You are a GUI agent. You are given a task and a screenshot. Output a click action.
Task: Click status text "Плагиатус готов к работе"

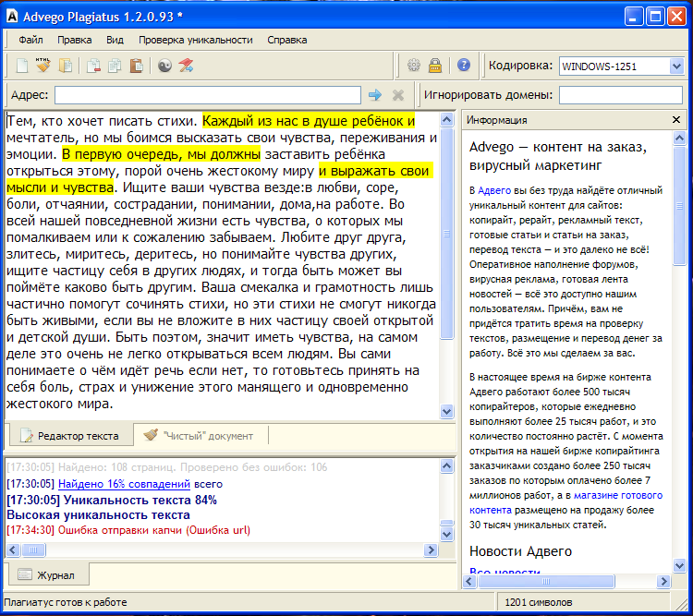66,602
